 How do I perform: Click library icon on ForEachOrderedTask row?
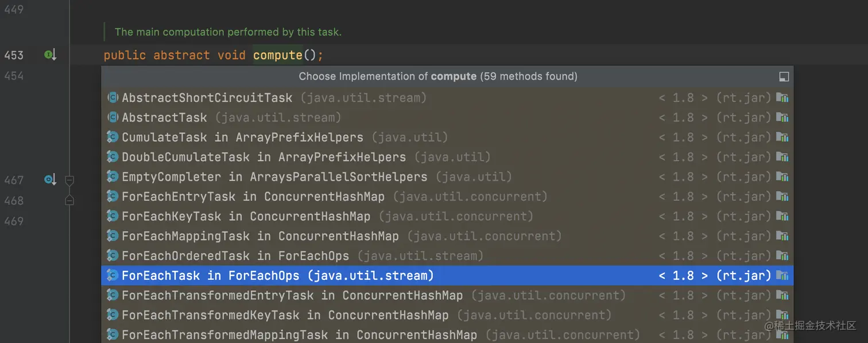pos(782,256)
